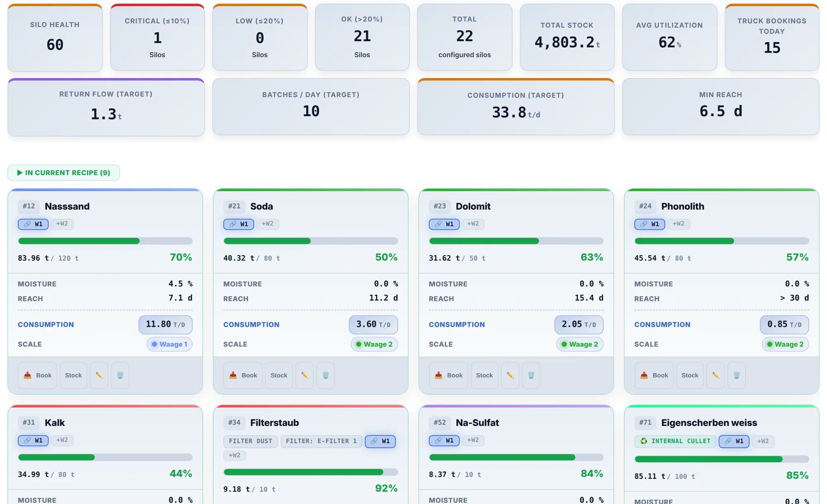Image resolution: width=827 pixels, height=504 pixels.
Task: Toggle W1 link chip on Phonolith card
Action: tap(650, 224)
